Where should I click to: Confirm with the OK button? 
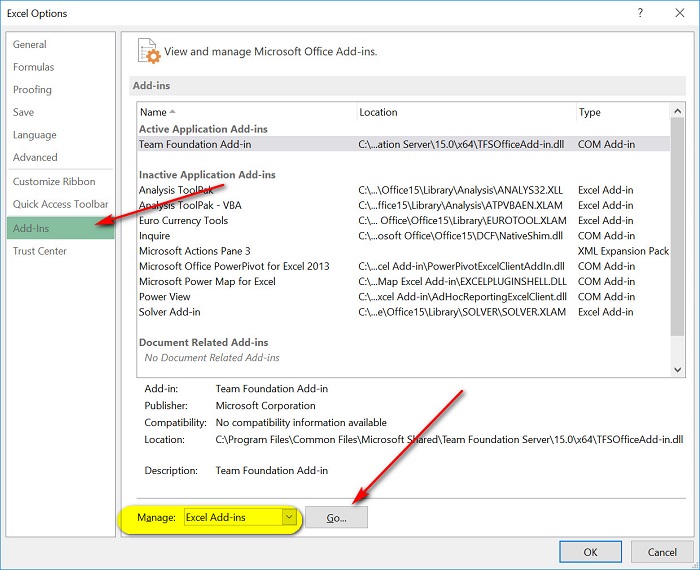[x=590, y=551]
